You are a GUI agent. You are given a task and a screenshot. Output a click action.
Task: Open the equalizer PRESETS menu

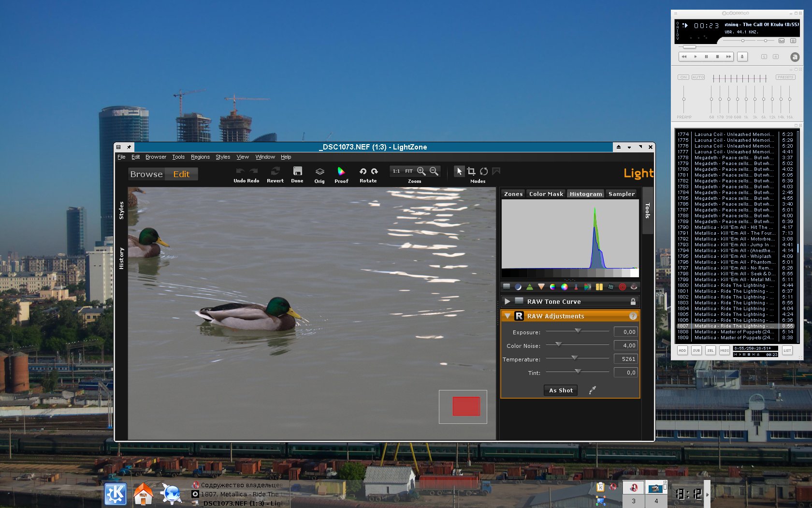[x=785, y=77]
